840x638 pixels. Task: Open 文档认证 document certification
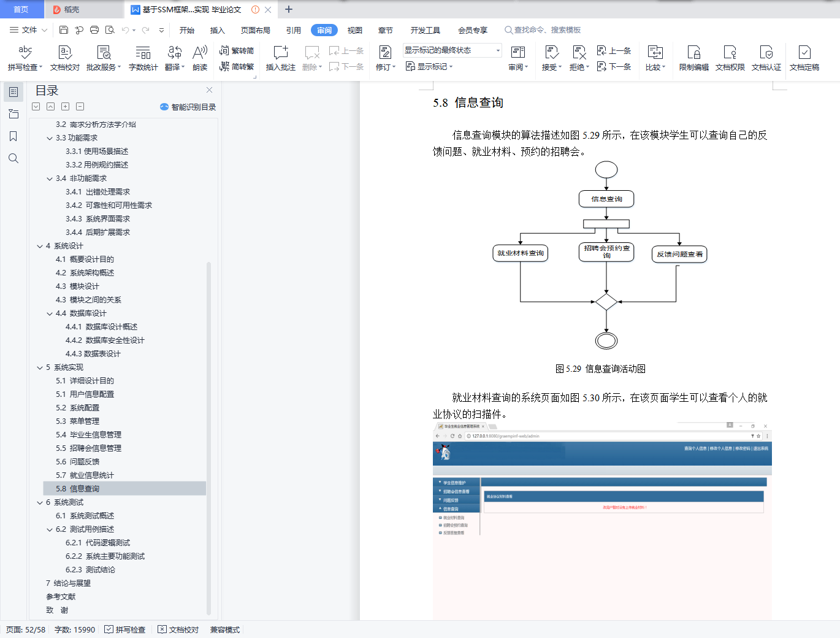[x=766, y=58]
